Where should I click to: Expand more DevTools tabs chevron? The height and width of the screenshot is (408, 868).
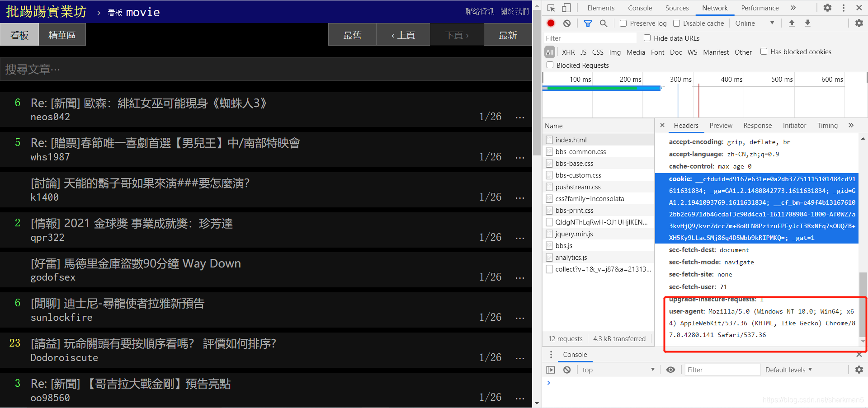click(793, 8)
